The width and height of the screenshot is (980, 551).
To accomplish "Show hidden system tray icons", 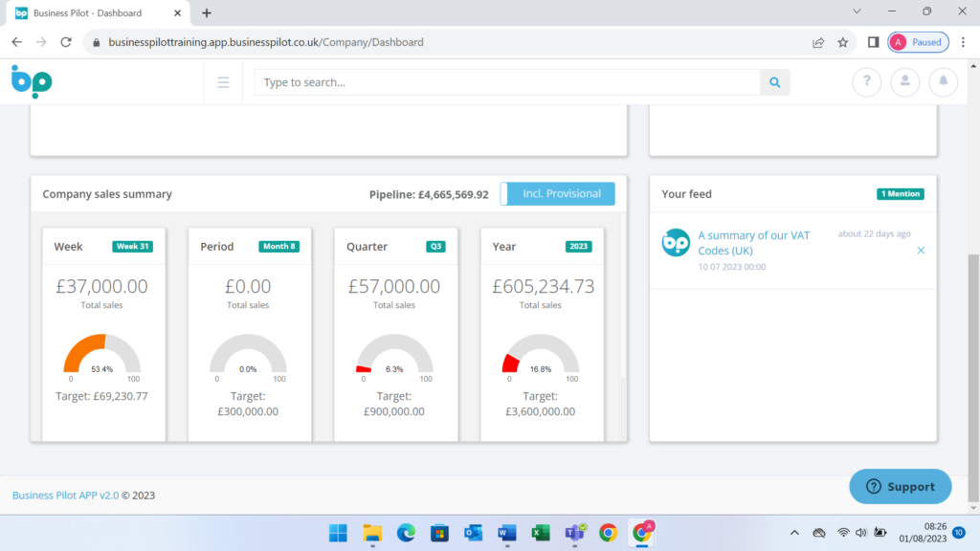I will tap(794, 533).
